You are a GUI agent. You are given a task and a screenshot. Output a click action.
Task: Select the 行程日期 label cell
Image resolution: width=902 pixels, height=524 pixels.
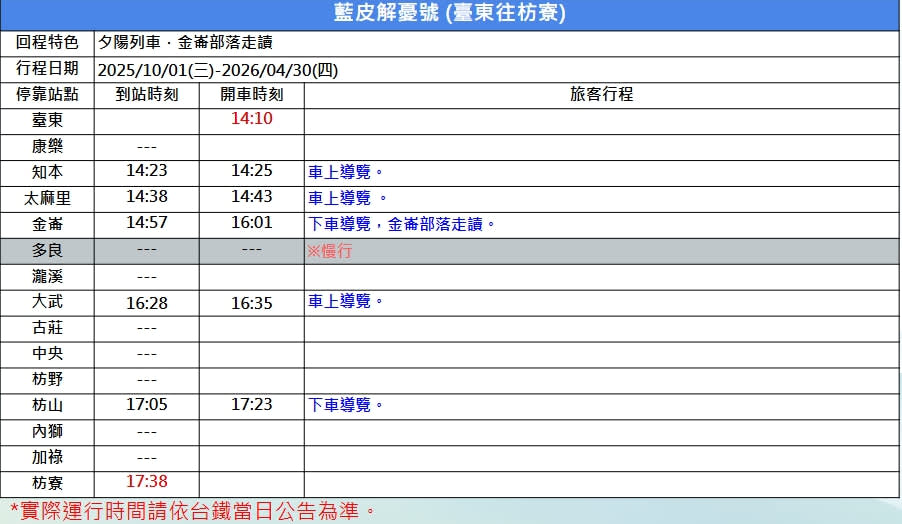pyautogui.click(x=47, y=69)
